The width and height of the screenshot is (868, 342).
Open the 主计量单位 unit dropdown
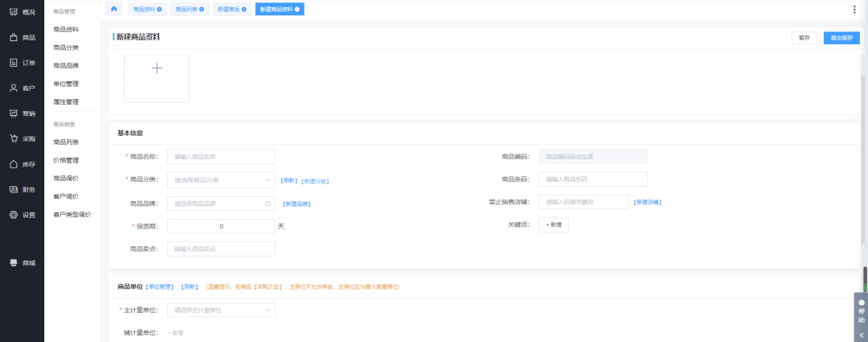(221, 310)
